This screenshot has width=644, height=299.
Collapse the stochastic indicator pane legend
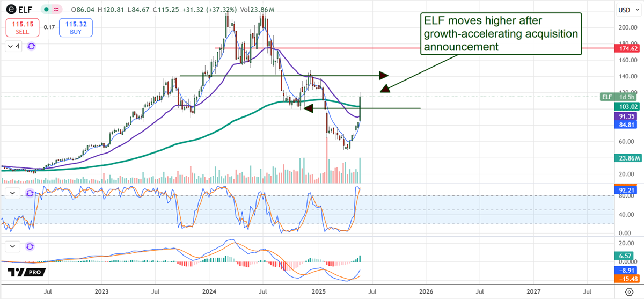[12, 193]
